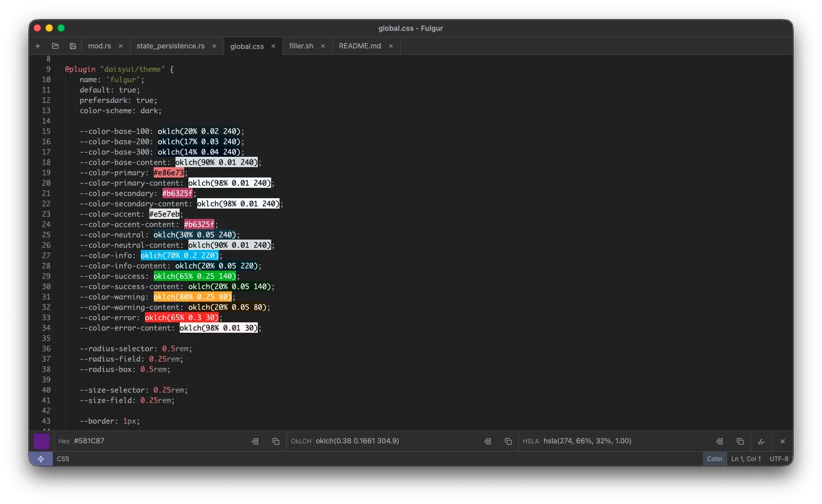This screenshot has height=504, width=822.
Task: Click the oklch(98% 0.01 30) error-content value
Action: pos(219,328)
